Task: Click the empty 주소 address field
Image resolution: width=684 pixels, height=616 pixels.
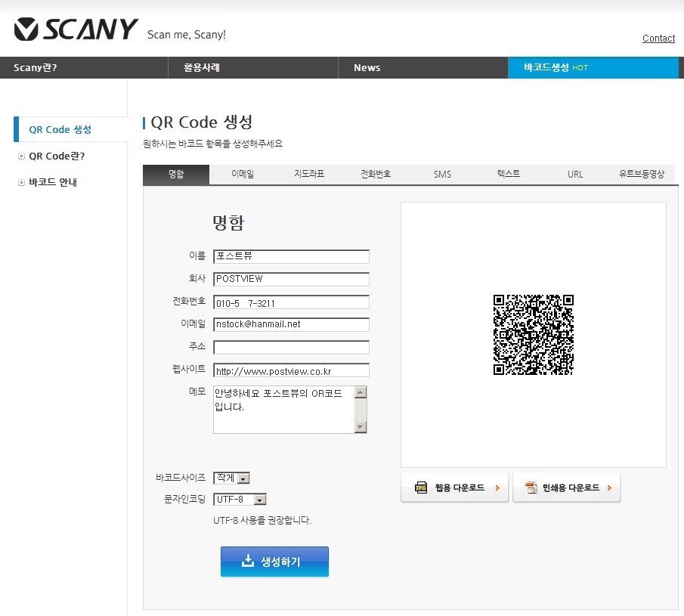Action: click(x=292, y=347)
